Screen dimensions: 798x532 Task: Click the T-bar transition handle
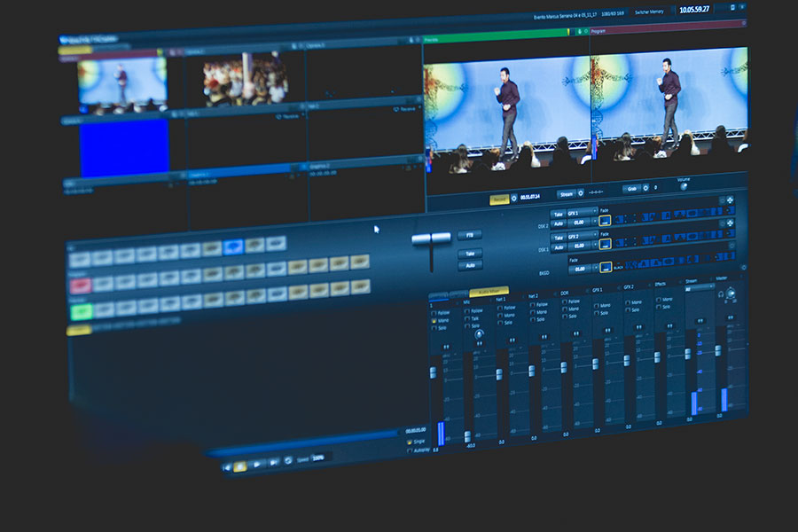point(431,239)
